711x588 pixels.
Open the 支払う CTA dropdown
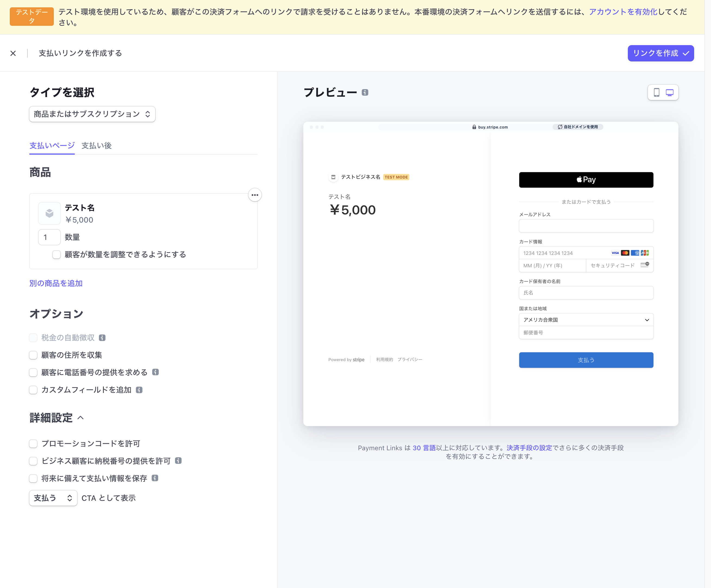pos(53,498)
